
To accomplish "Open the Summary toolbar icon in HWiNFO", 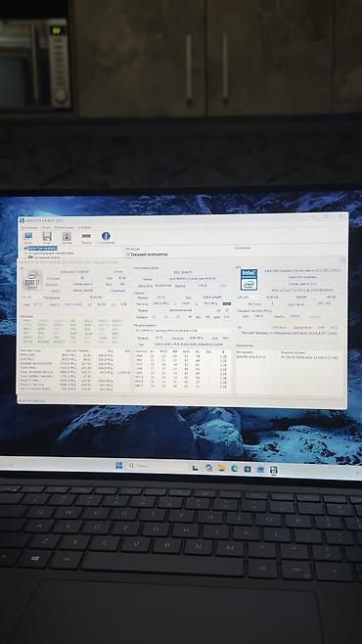I will coord(28,237).
